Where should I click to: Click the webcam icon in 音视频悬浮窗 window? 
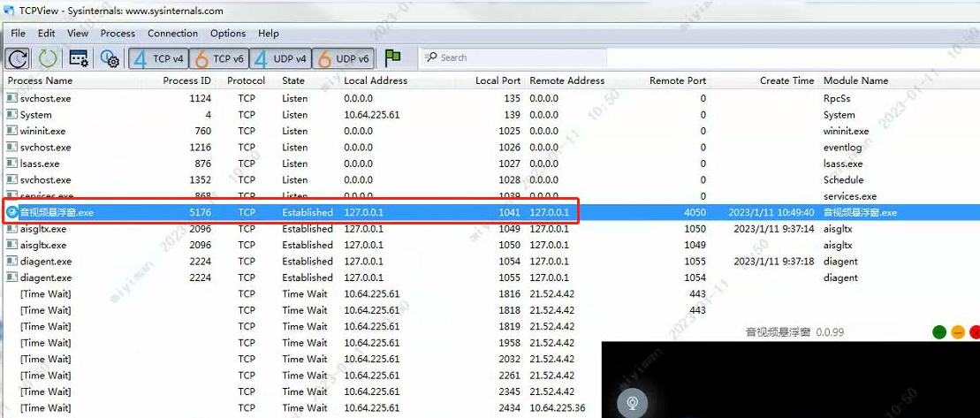point(633,402)
